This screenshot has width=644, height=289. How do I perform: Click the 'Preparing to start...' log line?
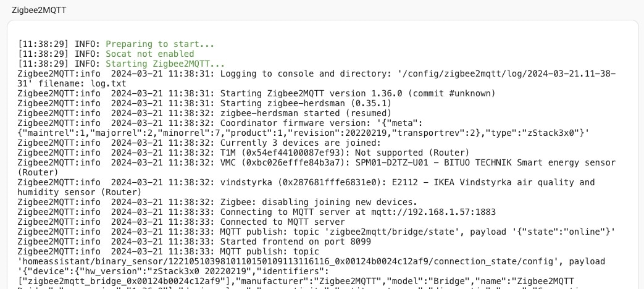tap(160, 44)
